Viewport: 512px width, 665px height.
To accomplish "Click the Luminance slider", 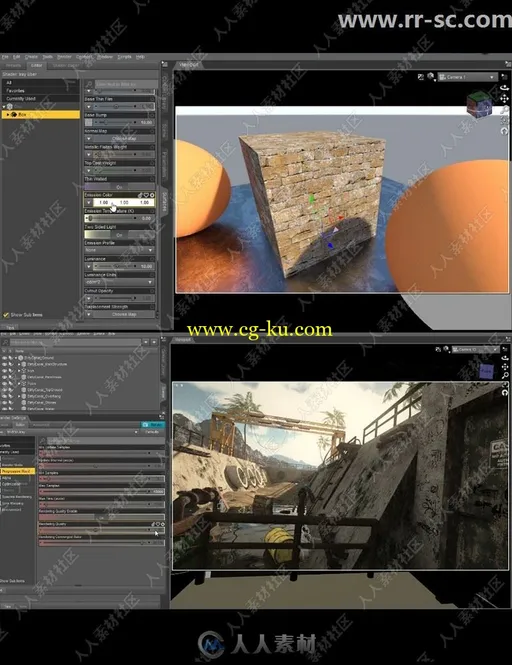I will pos(119,266).
